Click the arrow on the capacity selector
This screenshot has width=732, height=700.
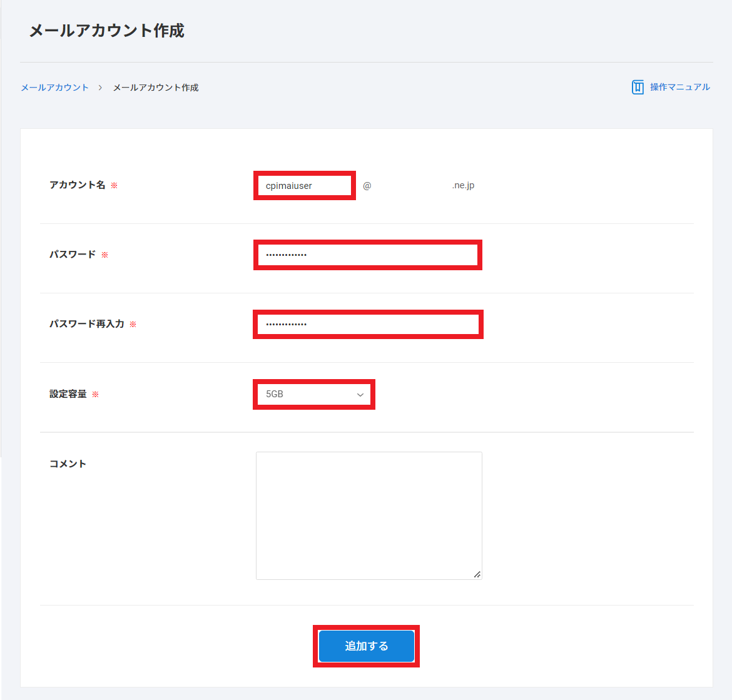(x=360, y=395)
